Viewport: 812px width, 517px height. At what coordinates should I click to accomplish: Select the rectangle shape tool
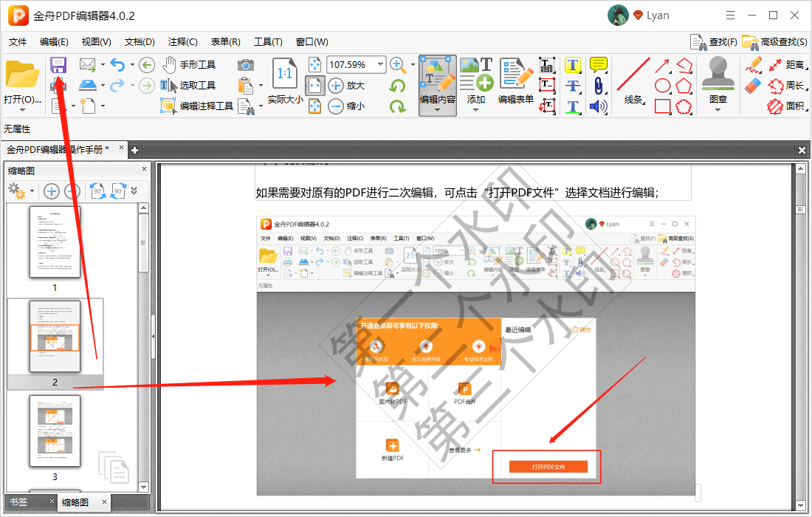(x=662, y=106)
